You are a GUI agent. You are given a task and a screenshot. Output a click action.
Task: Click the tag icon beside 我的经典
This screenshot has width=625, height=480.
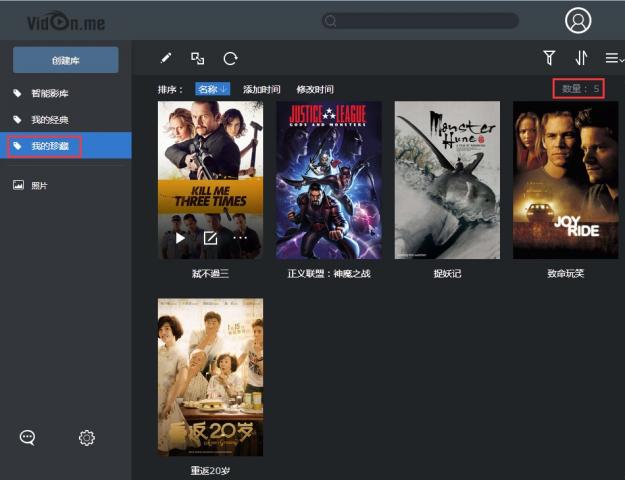[x=17, y=120]
